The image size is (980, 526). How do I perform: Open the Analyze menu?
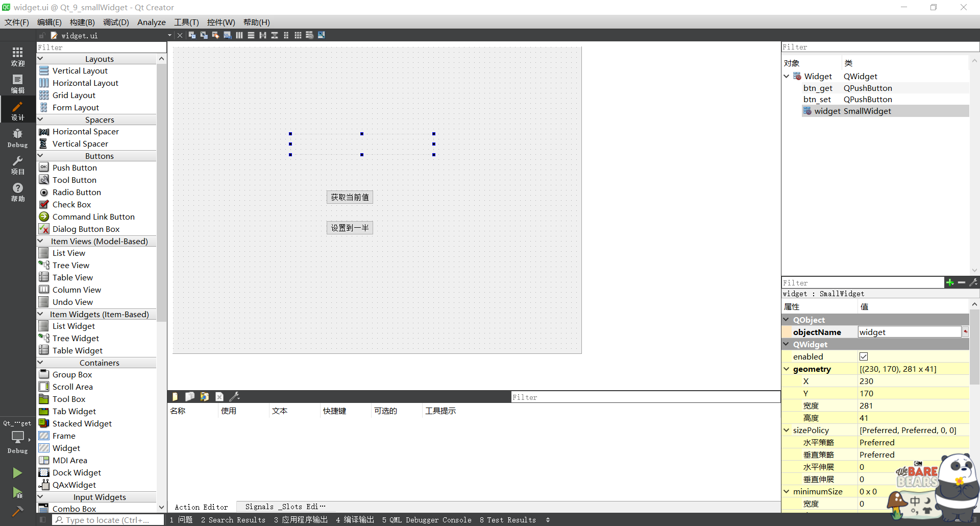click(151, 22)
